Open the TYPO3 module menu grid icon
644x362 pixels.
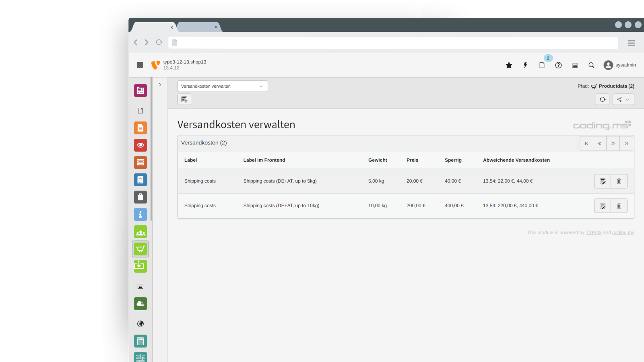tap(140, 65)
